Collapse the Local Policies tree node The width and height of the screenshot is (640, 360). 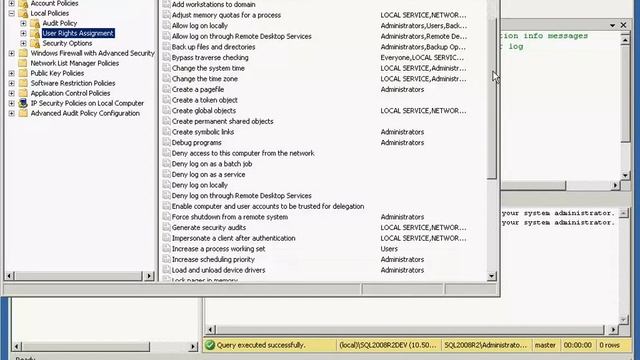tap(11, 13)
